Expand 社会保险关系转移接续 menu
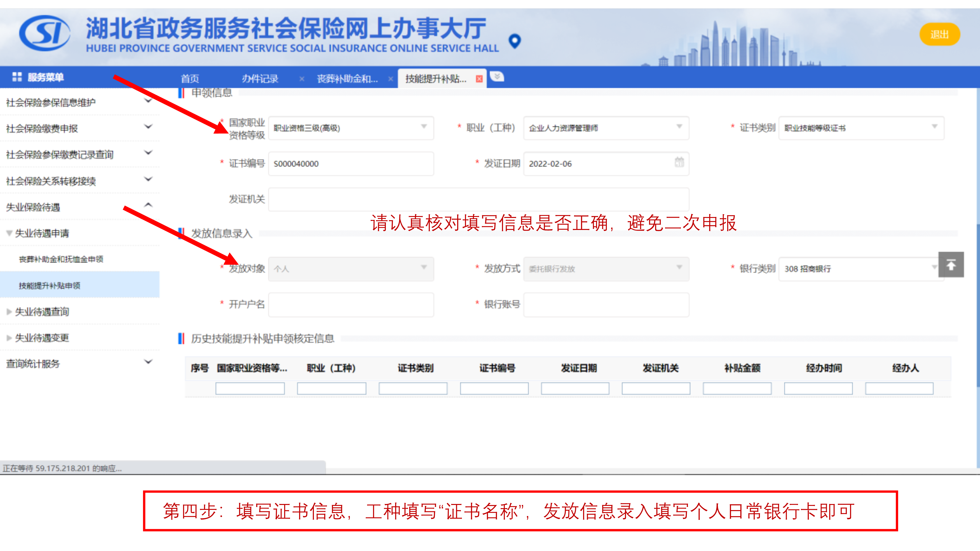 80,181
